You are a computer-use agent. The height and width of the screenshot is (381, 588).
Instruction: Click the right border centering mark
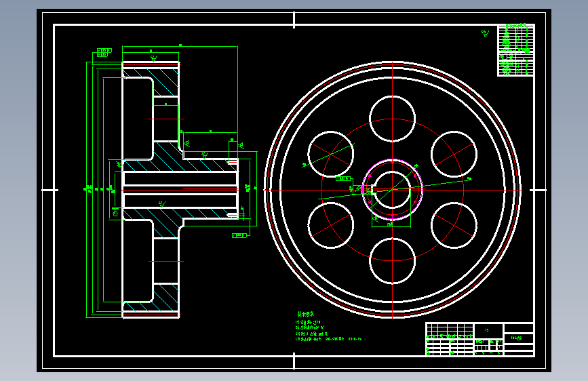538,190
